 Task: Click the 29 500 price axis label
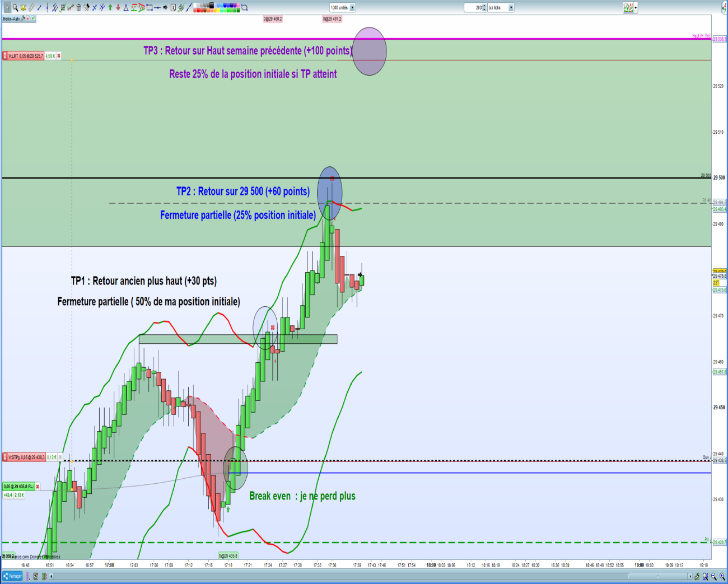[719, 177]
